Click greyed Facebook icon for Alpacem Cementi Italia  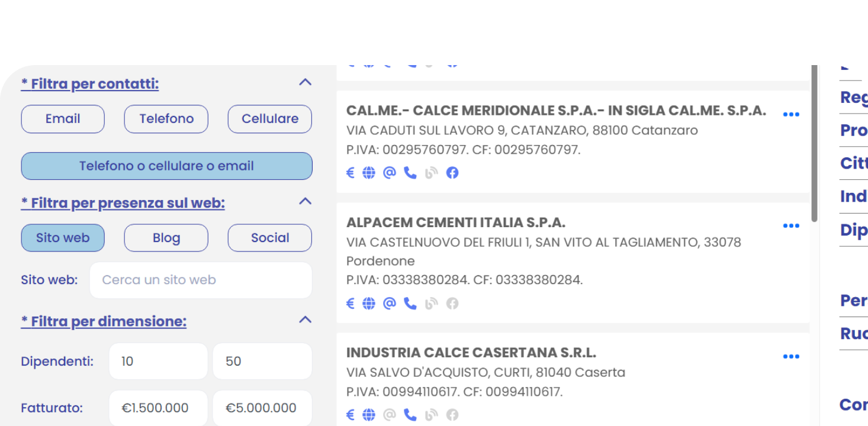pos(452,304)
